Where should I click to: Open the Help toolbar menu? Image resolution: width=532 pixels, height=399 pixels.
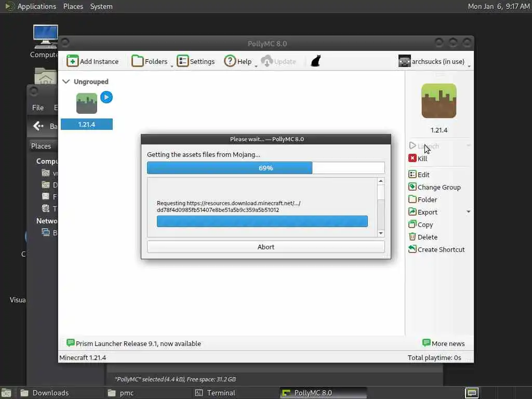(x=240, y=61)
